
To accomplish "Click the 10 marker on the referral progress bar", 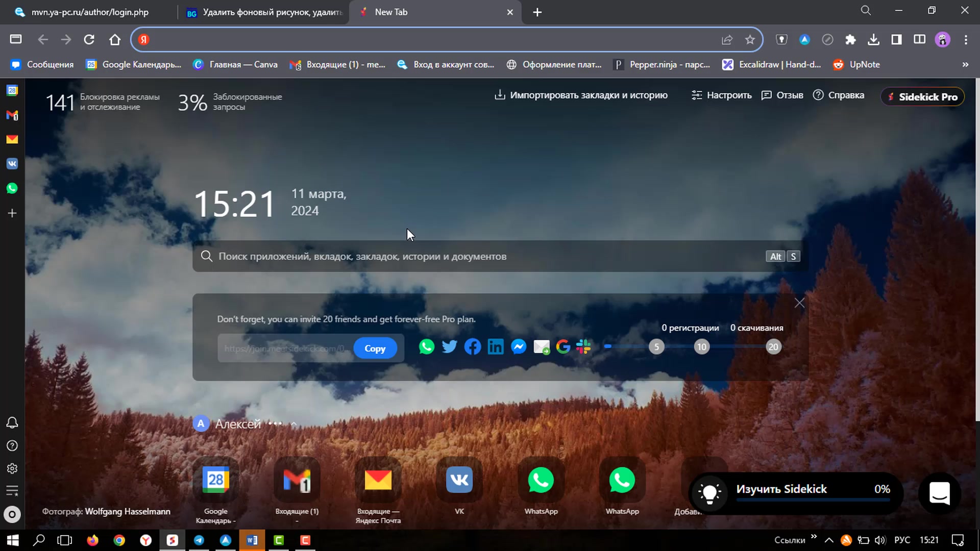I will 702,347.
